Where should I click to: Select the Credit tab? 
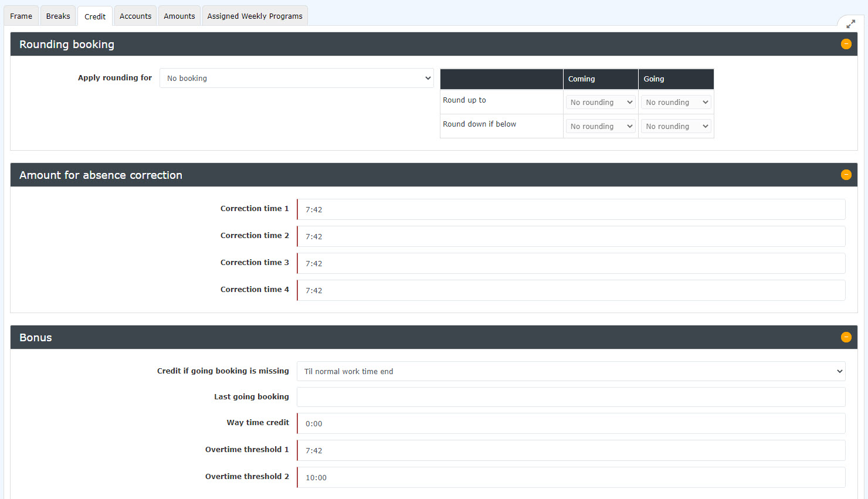95,16
